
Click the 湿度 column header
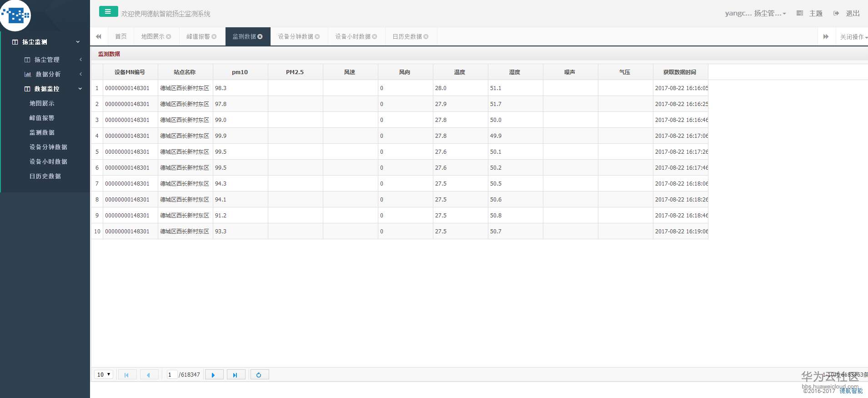click(515, 72)
